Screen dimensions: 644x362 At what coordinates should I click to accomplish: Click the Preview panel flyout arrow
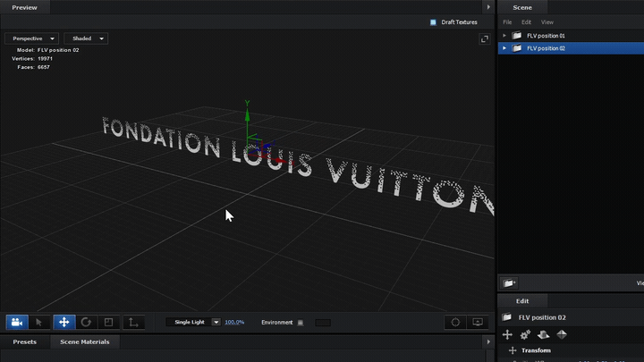click(488, 7)
